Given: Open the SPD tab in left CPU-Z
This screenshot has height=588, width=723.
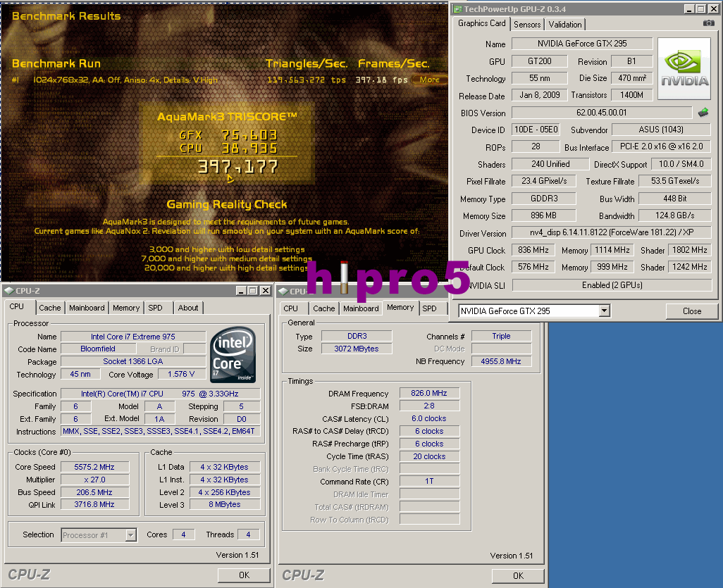Looking at the screenshot, I should coord(156,308).
